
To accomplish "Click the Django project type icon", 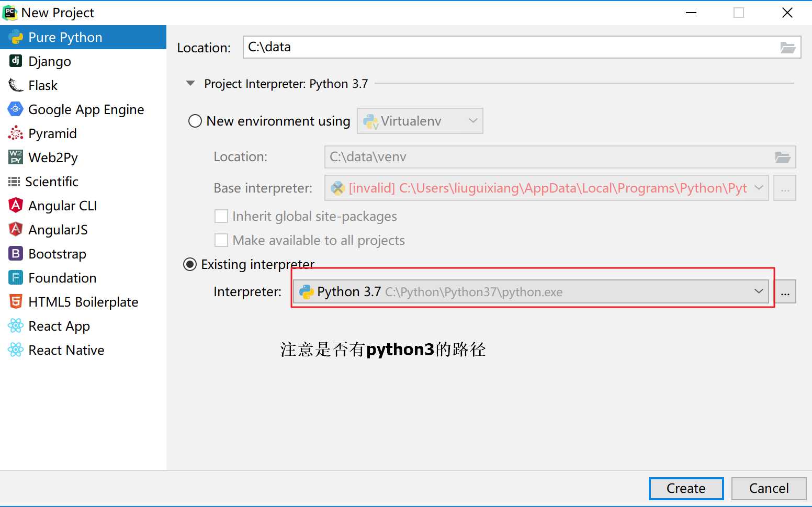I will pyautogui.click(x=16, y=61).
